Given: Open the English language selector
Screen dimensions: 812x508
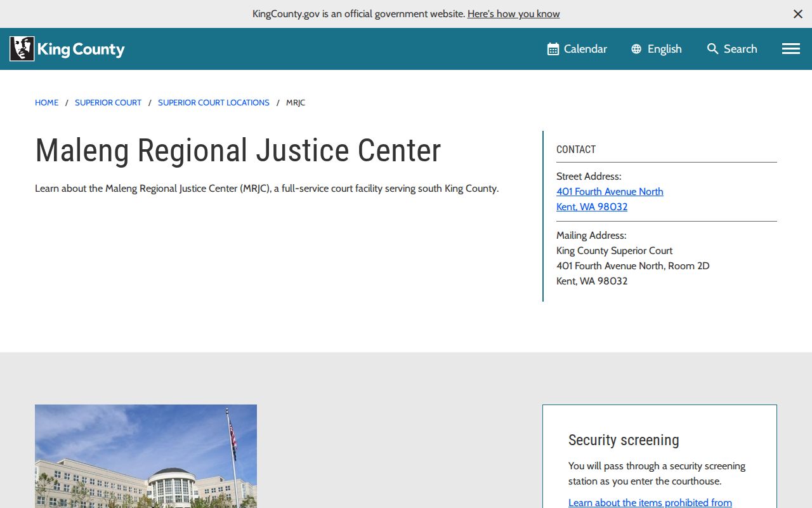Looking at the screenshot, I should click(x=657, y=49).
